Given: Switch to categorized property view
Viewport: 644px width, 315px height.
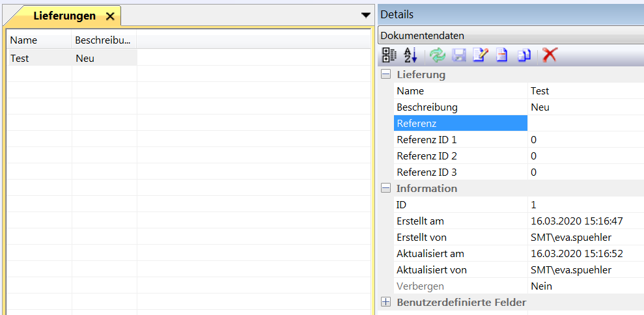Looking at the screenshot, I should click(x=389, y=55).
